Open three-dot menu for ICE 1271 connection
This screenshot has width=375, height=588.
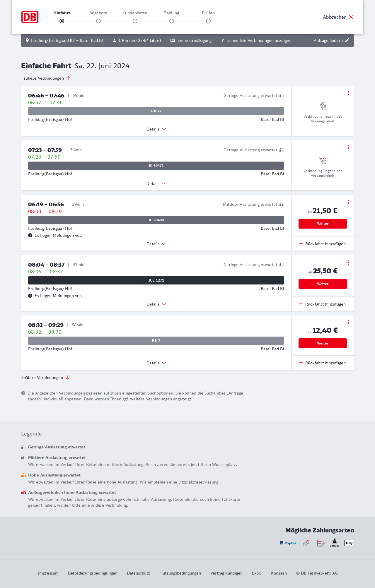point(348,263)
